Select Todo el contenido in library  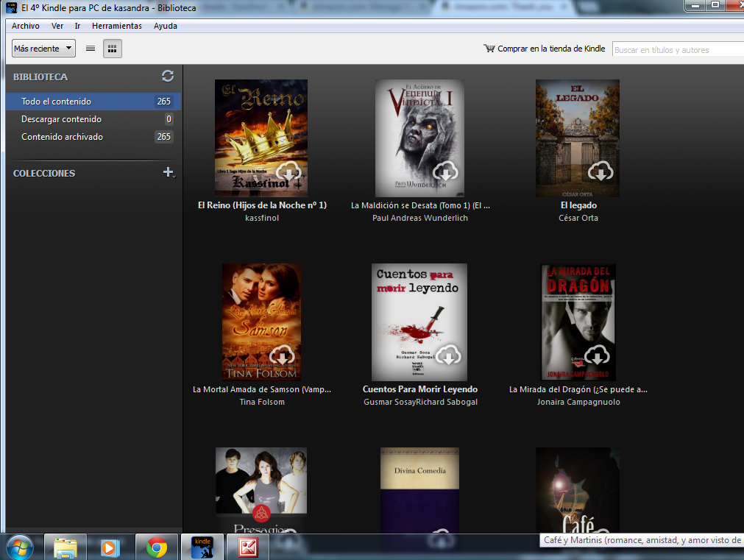pyautogui.click(x=93, y=102)
